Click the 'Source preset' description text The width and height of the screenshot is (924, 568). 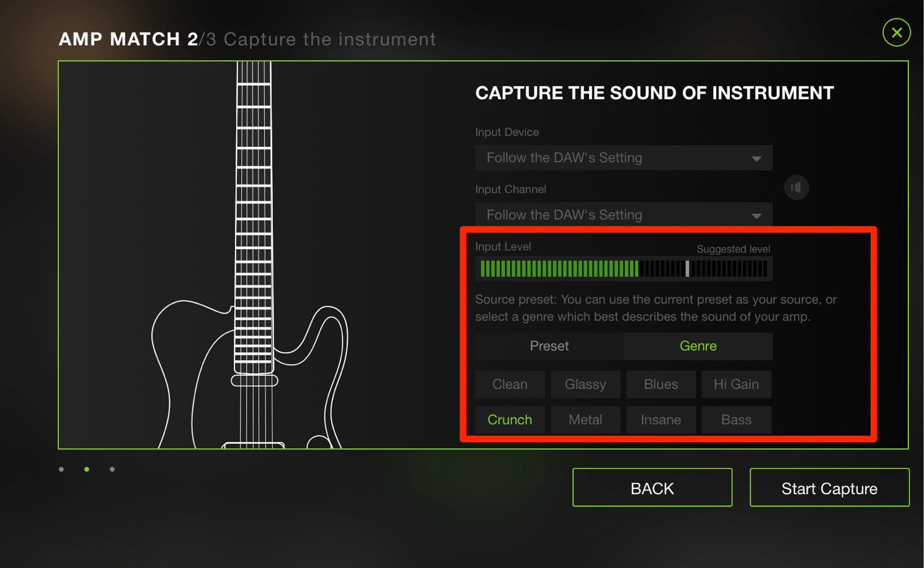(x=656, y=308)
